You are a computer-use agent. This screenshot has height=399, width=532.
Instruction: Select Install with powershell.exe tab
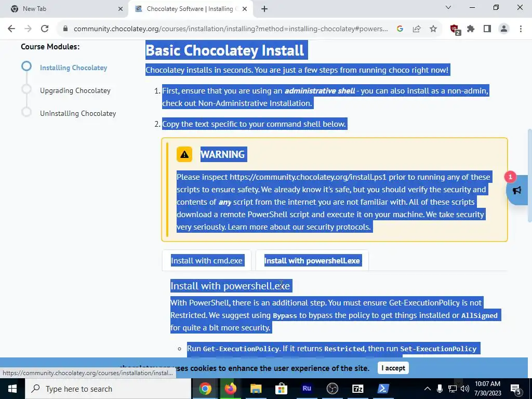pos(312,261)
